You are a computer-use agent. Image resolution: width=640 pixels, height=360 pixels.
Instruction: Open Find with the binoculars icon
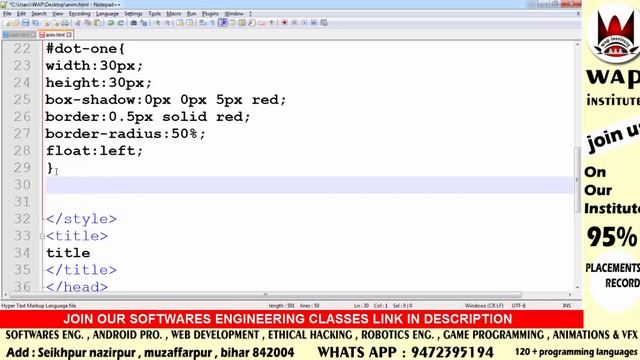tap(134, 23)
